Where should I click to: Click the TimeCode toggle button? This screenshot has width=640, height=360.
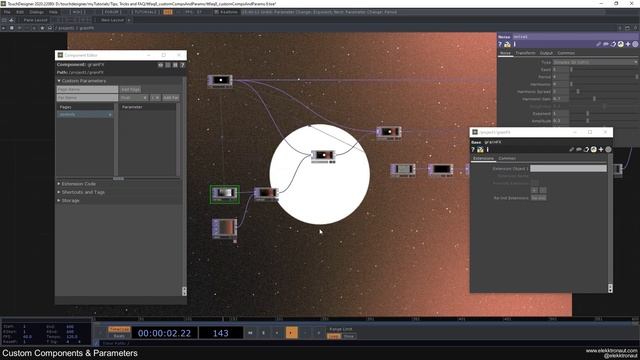click(x=119, y=329)
